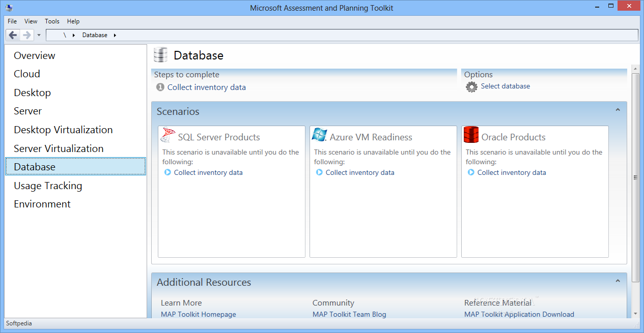Click the play icon in Oracle Products card

[x=471, y=172]
